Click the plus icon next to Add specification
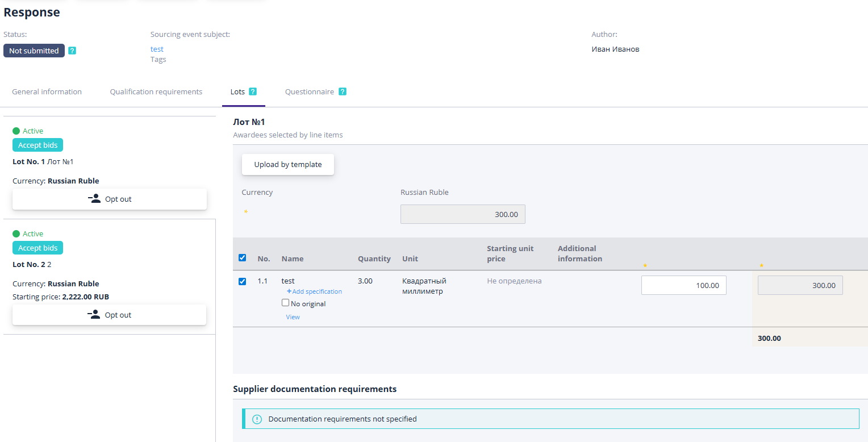Image resolution: width=868 pixels, height=442 pixels. pos(290,291)
